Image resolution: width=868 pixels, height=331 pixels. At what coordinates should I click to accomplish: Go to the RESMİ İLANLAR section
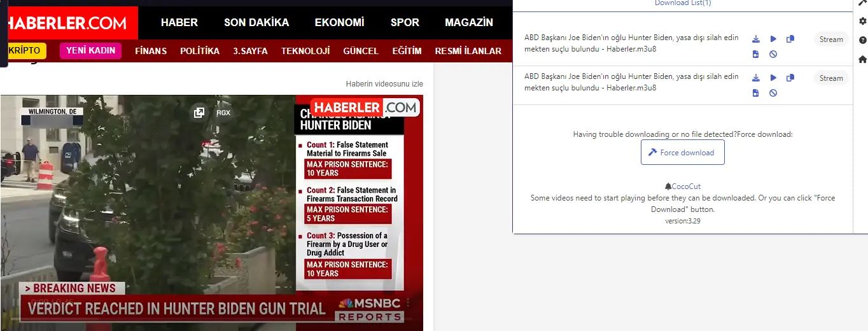(x=468, y=51)
